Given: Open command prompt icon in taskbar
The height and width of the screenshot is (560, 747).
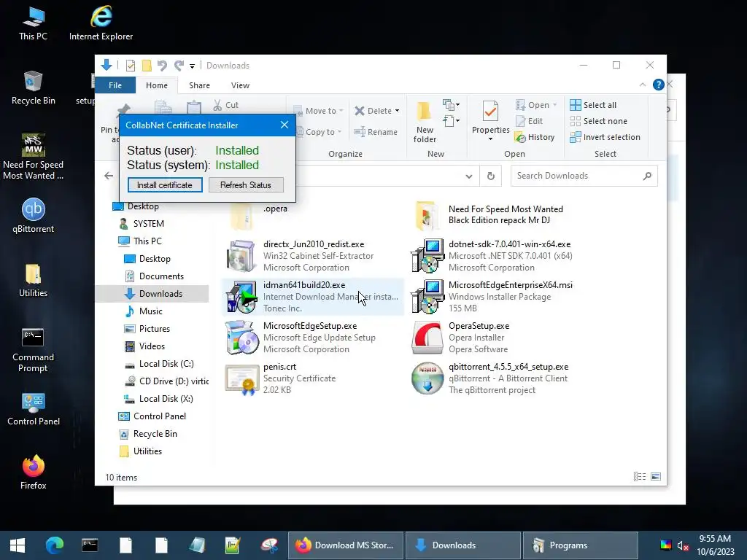Looking at the screenshot, I should [x=90, y=545].
